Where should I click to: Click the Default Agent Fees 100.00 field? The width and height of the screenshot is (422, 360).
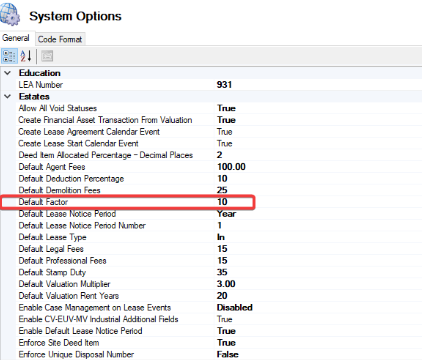tap(231, 167)
